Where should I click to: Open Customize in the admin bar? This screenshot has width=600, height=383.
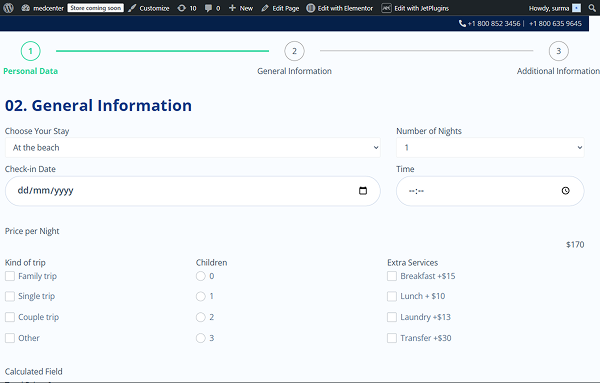[x=149, y=8]
